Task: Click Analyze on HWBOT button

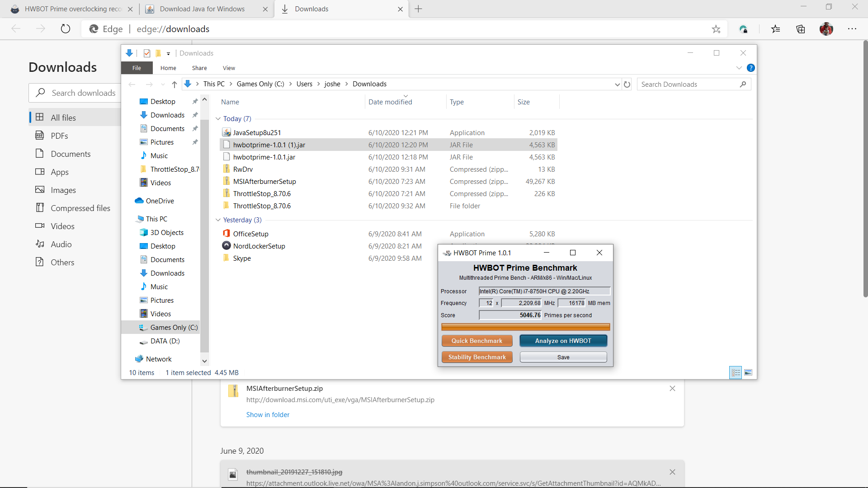Action: 563,341
